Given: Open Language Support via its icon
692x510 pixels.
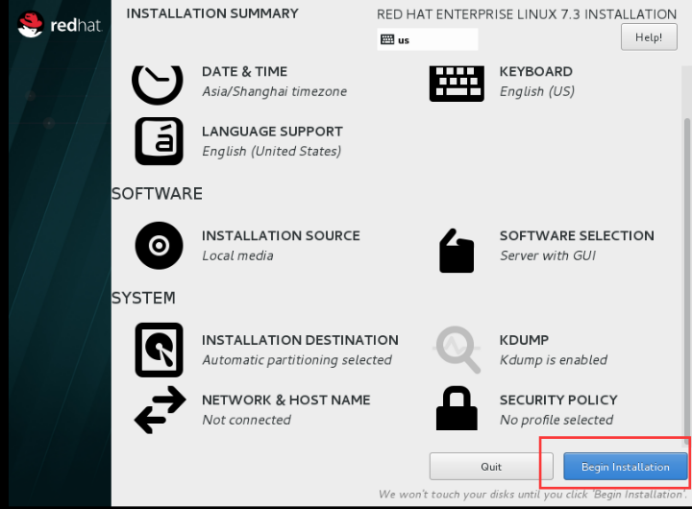Looking at the screenshot, I should (x=159, y=141).
